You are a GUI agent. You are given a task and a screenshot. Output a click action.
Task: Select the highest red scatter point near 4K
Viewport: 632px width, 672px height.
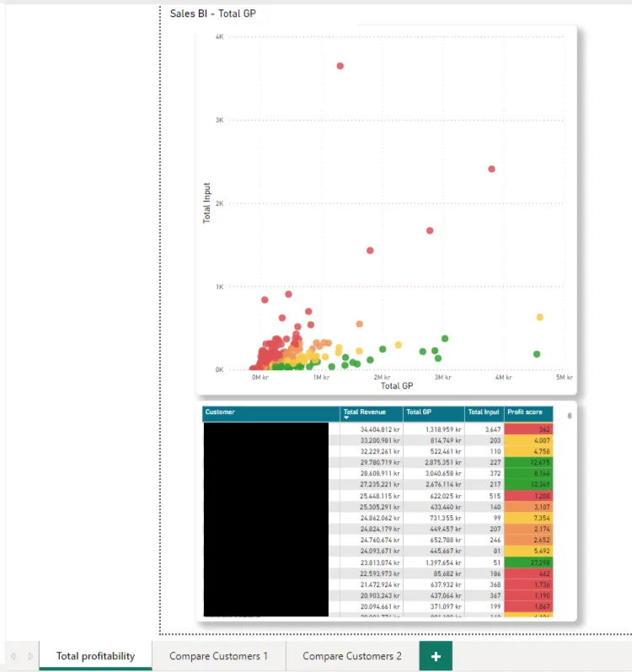coord(340,66)
